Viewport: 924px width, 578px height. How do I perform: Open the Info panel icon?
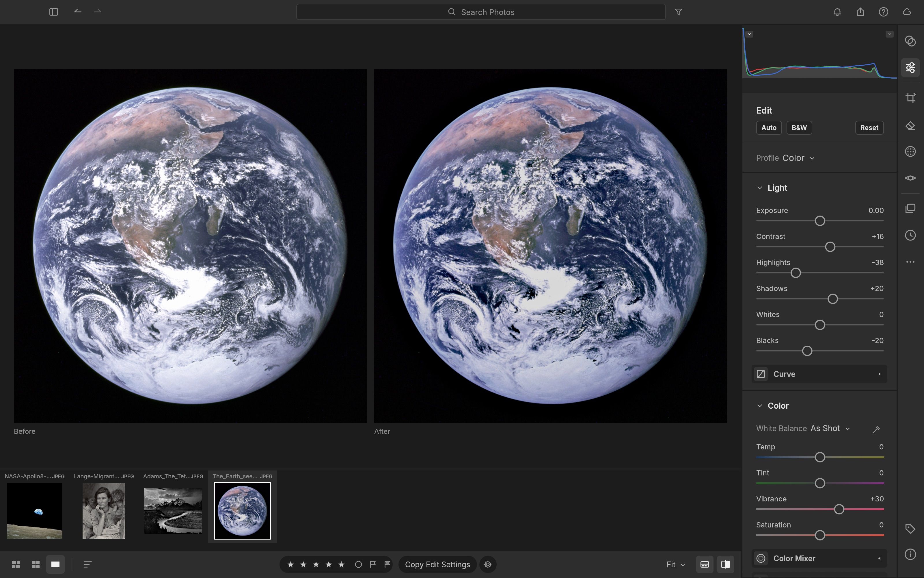[910, 554]
